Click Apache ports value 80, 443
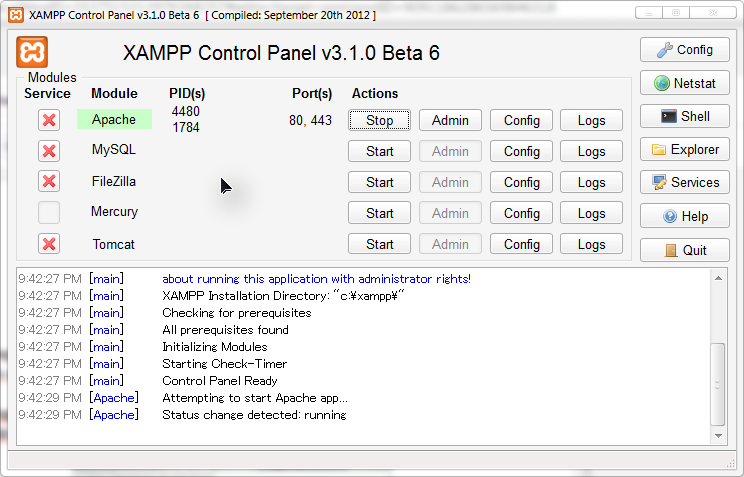 pos(310,120)
